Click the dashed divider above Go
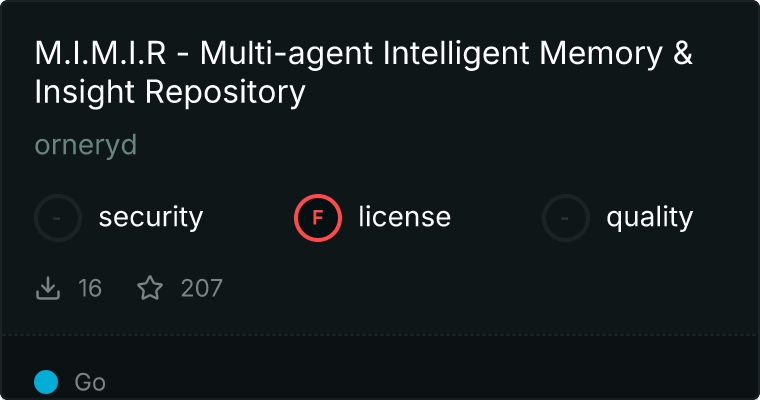760x400 pixels. 380,335
